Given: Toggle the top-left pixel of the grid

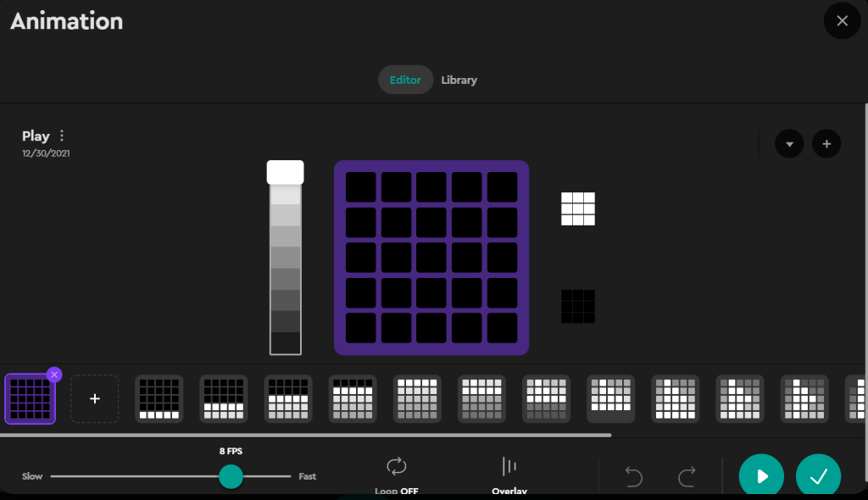Looking at the screenshot, I should [x=360, y=187].
